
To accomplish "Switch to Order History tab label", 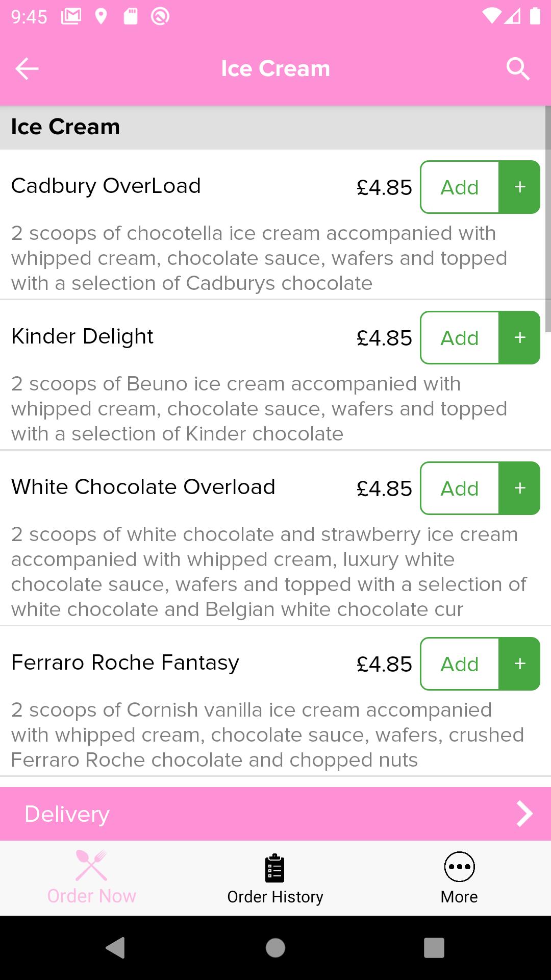I will pos(275,897).
